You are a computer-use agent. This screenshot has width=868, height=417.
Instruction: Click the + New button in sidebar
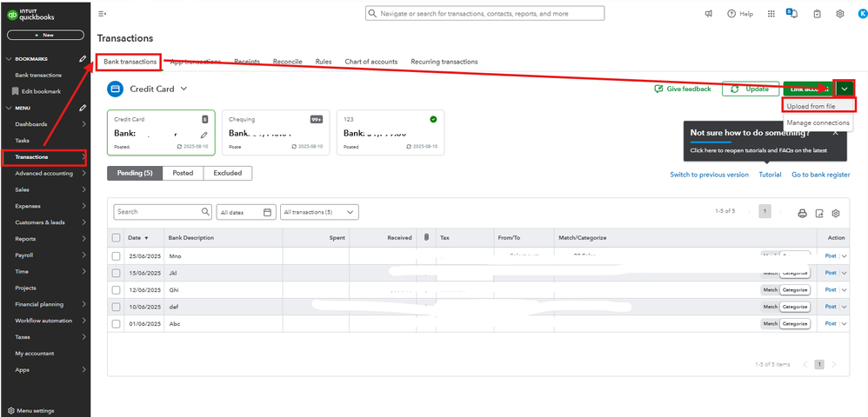45,35
